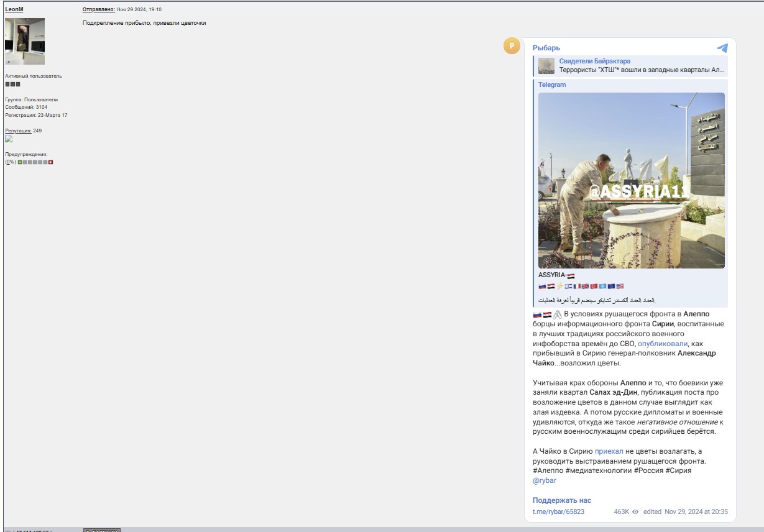Open the Свидетели Байрактара forwarded channel link

[x=595, y=61]
